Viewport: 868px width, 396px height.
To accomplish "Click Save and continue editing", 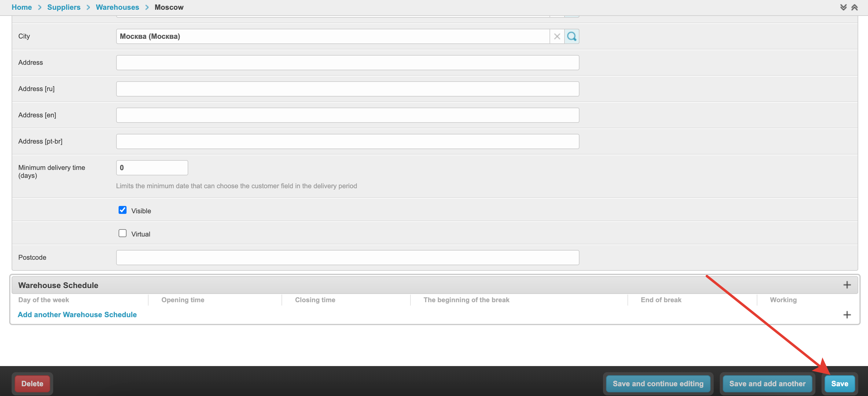I will tap(658, 383).
